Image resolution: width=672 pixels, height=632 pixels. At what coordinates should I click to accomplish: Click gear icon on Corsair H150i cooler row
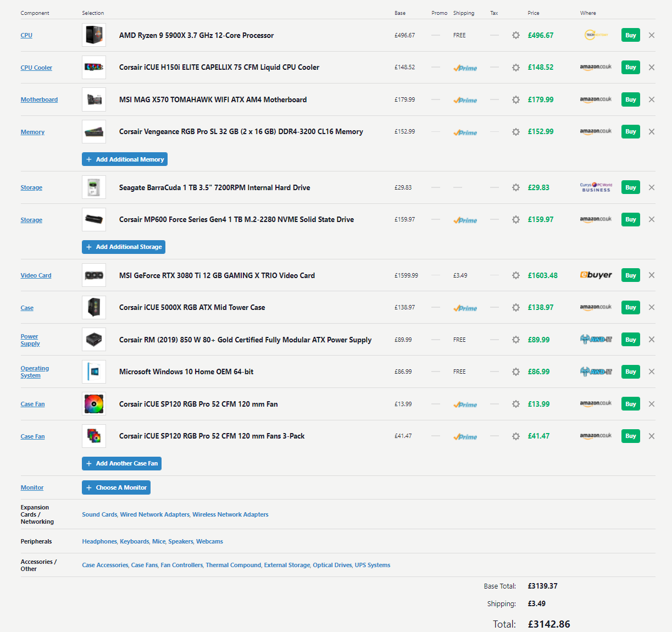point(515,68)
